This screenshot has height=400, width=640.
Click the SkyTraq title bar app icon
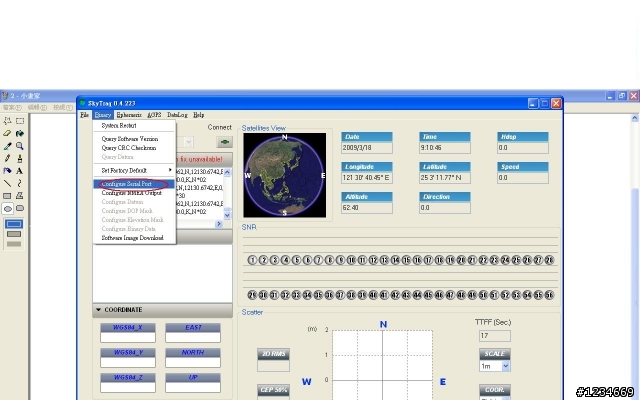tap(82, 103)
